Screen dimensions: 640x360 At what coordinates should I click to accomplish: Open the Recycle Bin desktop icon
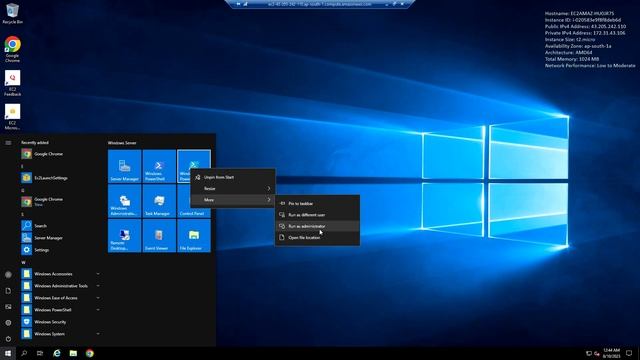pyautogui.click(x=12, y=13)
